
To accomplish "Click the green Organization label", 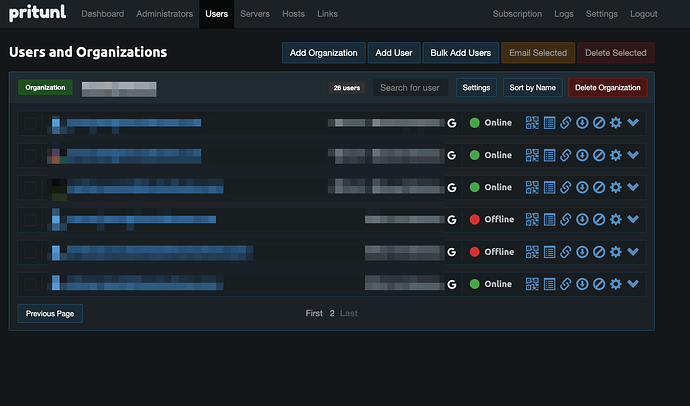I will pyautogui.click(x=45, y=87).
